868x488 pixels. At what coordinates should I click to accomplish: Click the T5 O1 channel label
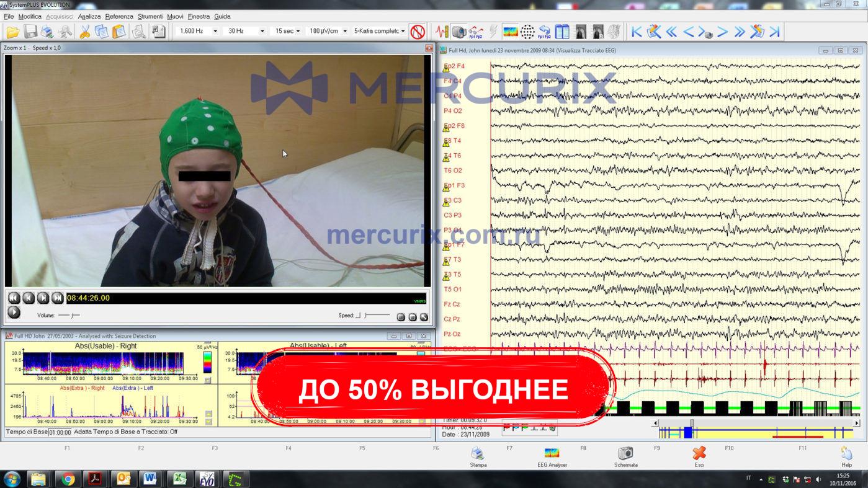click(x=453, y=290)
